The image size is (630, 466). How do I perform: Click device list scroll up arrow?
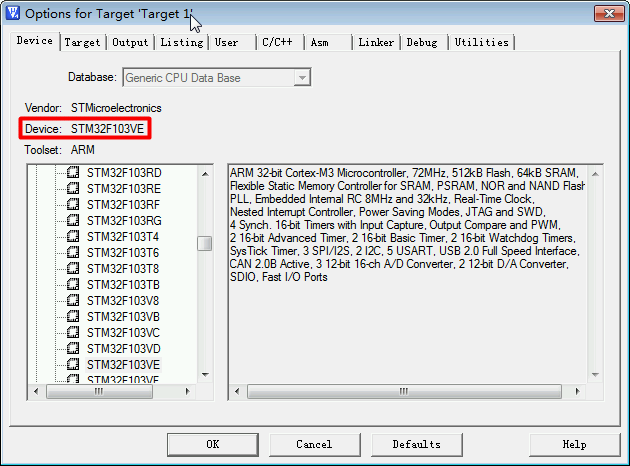[205, 174]
